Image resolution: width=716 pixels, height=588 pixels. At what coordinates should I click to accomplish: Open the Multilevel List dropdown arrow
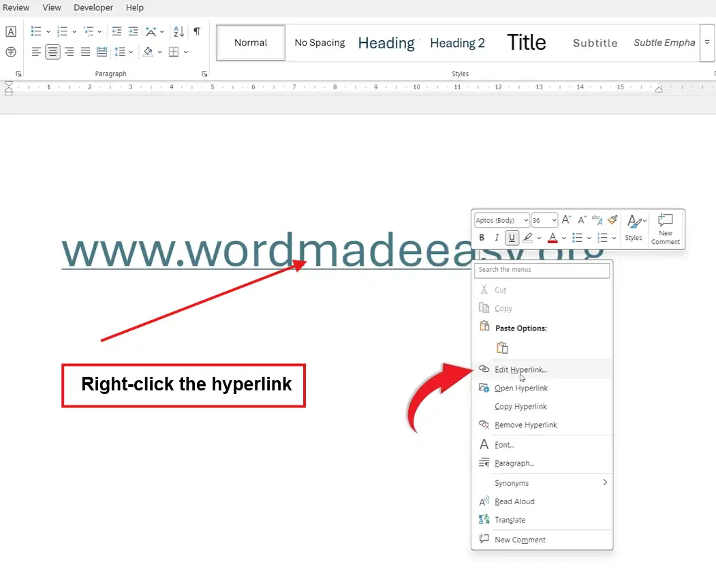(x=99, y=32)
